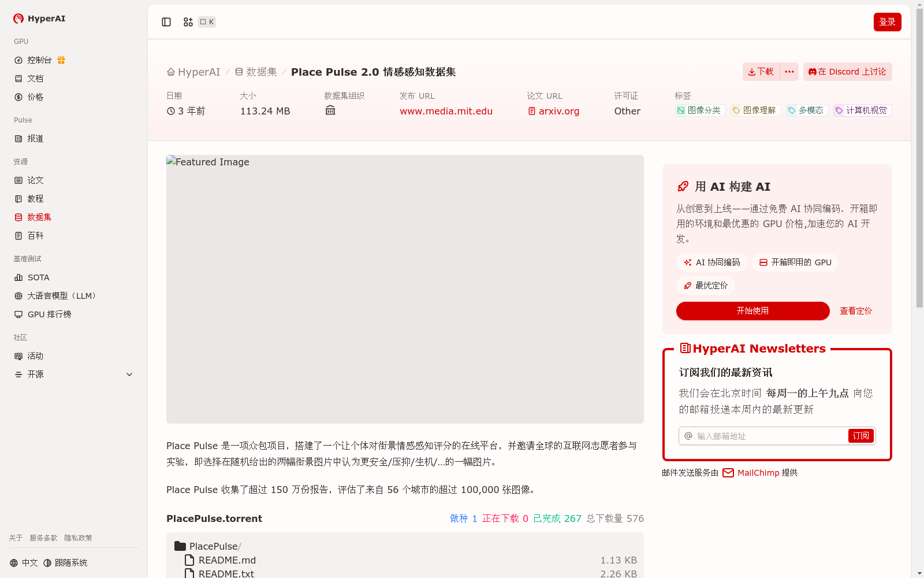Click the 总下载量 576 total downloads
This screenshot has width=924, height=578.
[615, 518]
